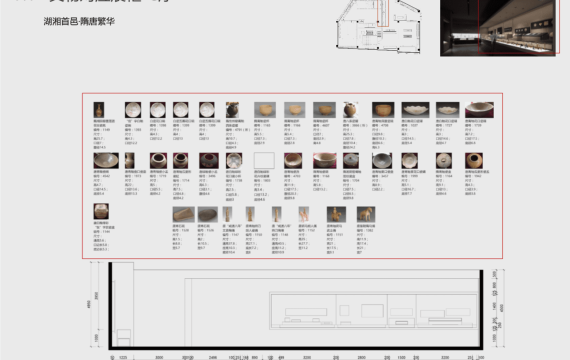This screenshot has height=360, width=570.
Task: Select the round orange jar ending the second row
Action: pos(474,160)
